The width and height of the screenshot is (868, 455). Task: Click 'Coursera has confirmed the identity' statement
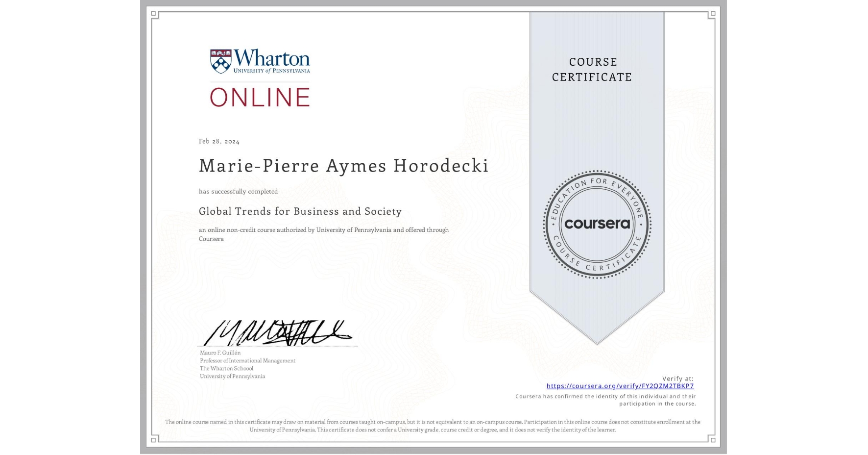pyautogui.click(x=605, y=400)
